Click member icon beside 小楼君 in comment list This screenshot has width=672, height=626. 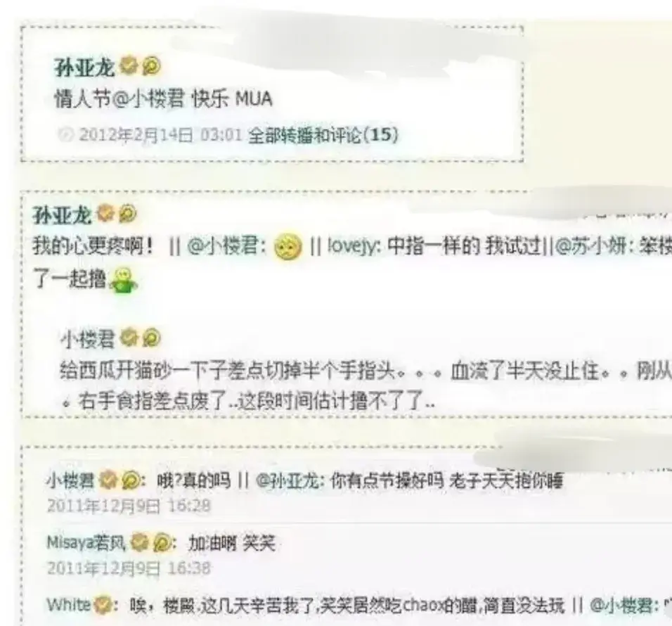130,480
